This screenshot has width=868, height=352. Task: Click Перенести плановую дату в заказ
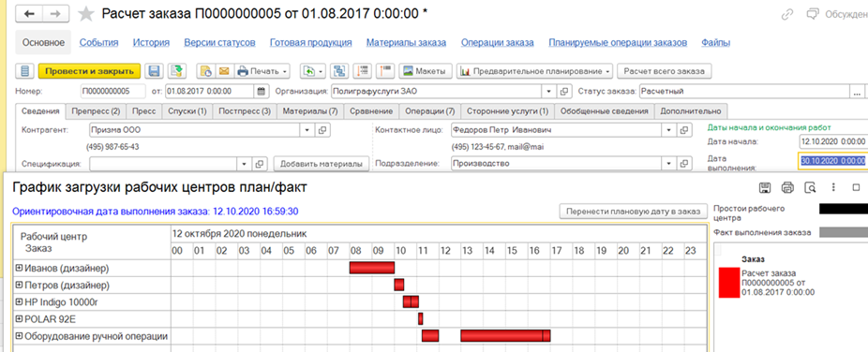click(634, 211)
